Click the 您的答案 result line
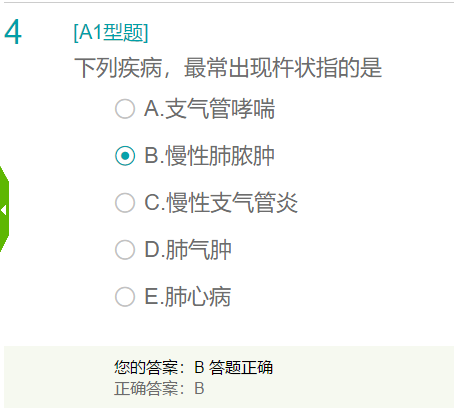This screenshot has height=413, width=454. pos(193,367)
